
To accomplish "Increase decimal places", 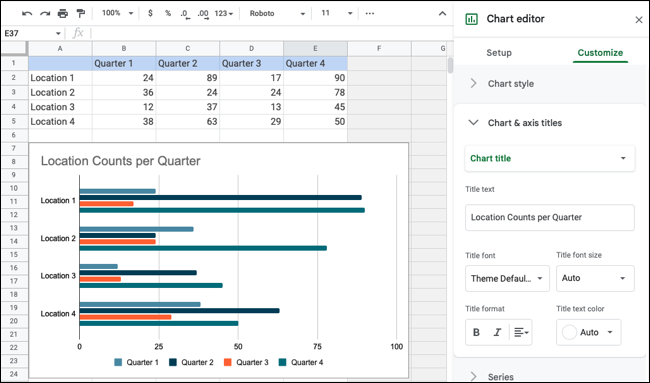I will point(203,14).
